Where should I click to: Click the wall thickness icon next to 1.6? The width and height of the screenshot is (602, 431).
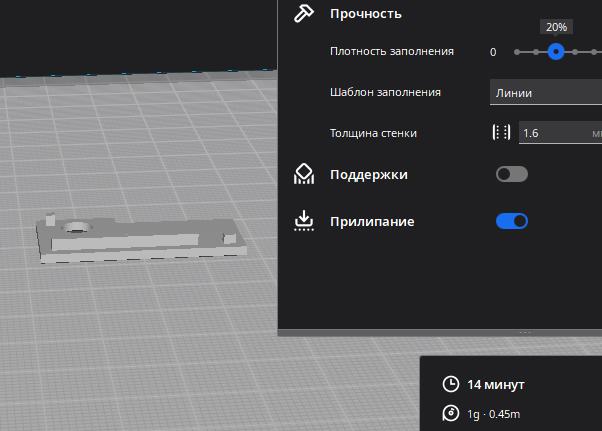click(x=501, y=133)
